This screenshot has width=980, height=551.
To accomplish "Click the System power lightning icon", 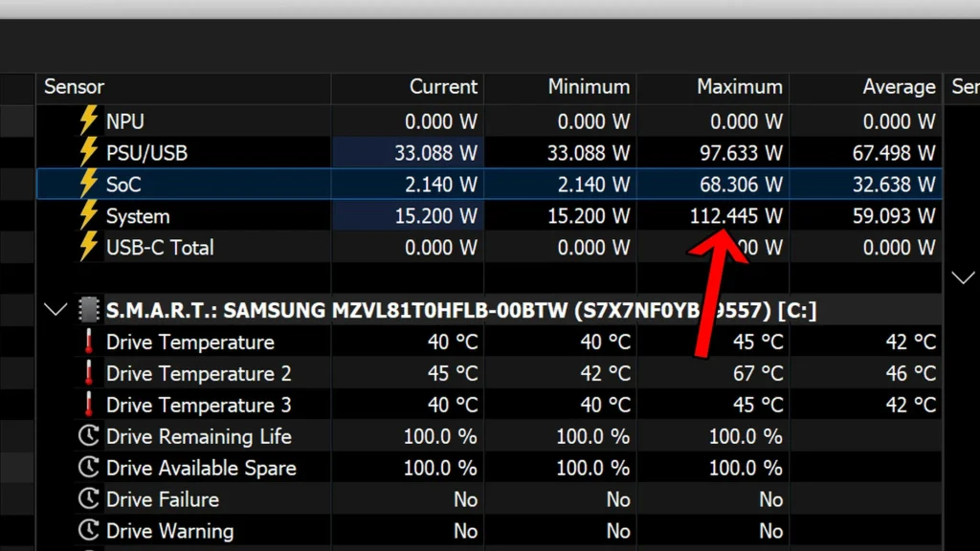I will click(x=89, y=215).
